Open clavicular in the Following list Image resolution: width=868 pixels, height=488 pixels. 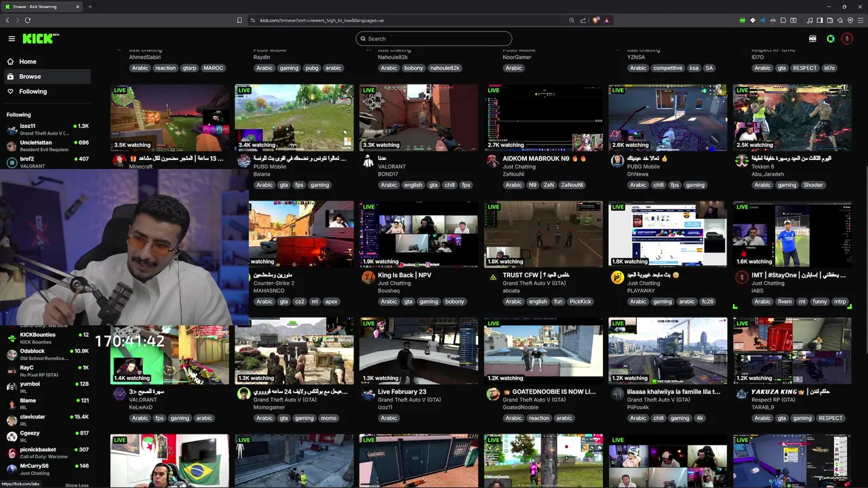point(47,420)
